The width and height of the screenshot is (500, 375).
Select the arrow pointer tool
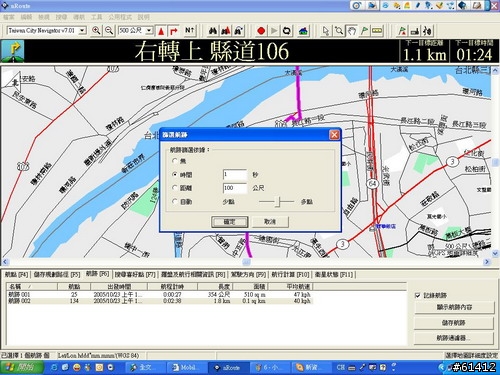[x=326, y=31]
